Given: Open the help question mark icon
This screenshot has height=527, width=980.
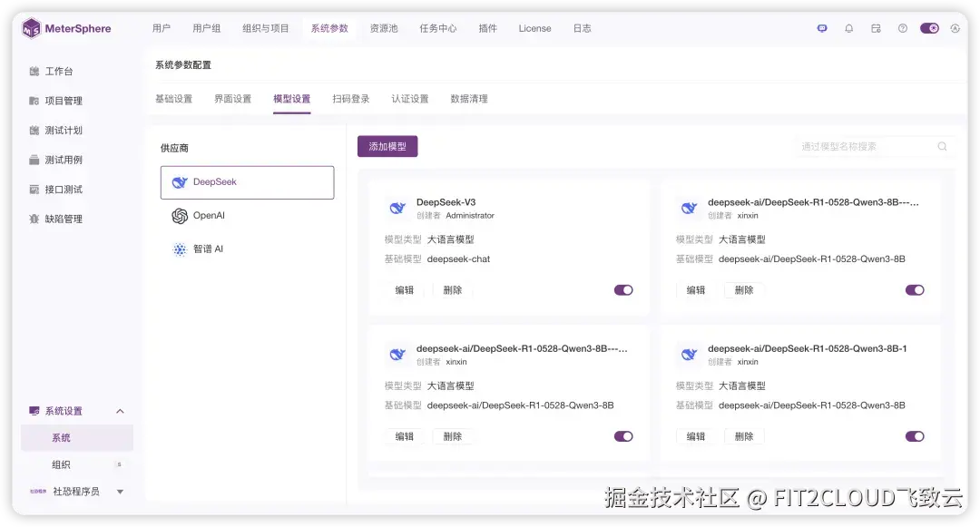Looking at the screenshot, I should (x=903, y=28).
